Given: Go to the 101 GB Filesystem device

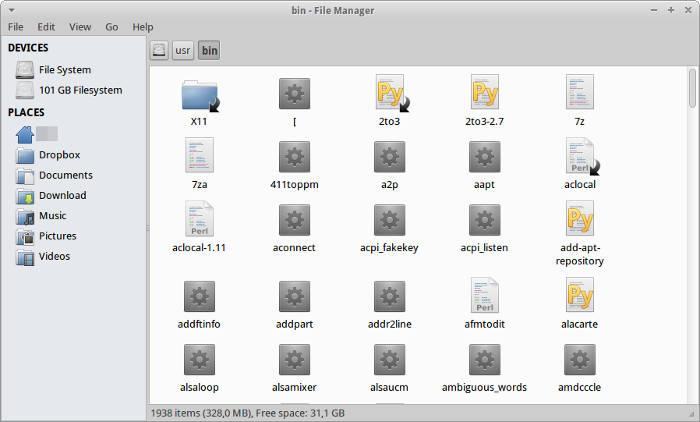Looking at the screenshot, I should (x=80, y=90).
